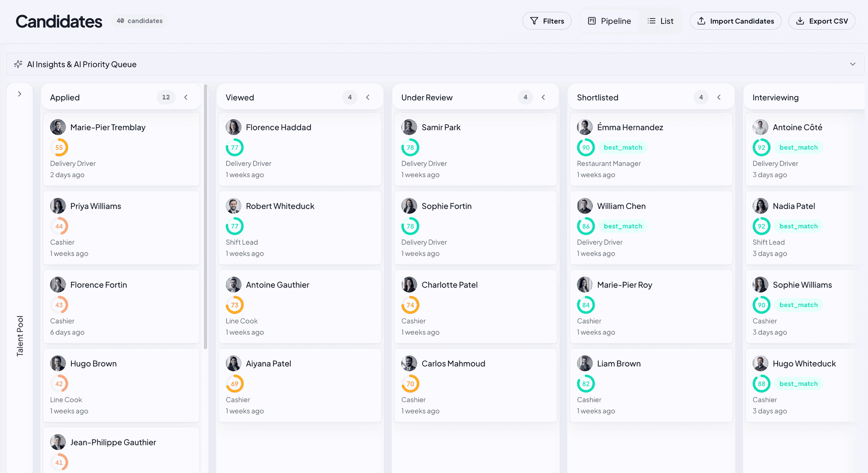Expand the Talent Pool side column
The height and width of the screenshot is (473, 868).
(x=19, y=94)
